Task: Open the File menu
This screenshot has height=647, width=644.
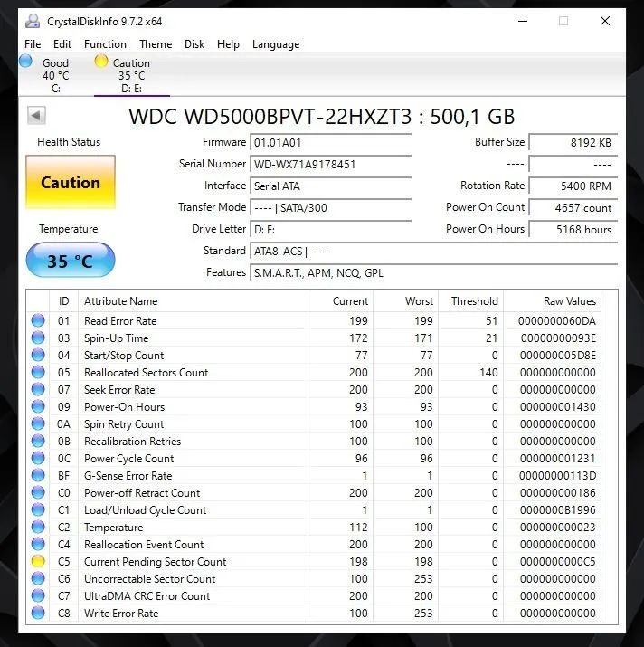Action: click(33, 44)
